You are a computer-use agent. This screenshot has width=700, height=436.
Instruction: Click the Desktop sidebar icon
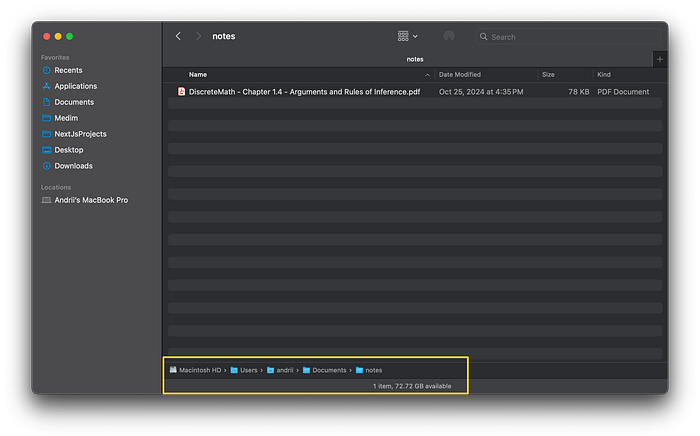point(46,150)
